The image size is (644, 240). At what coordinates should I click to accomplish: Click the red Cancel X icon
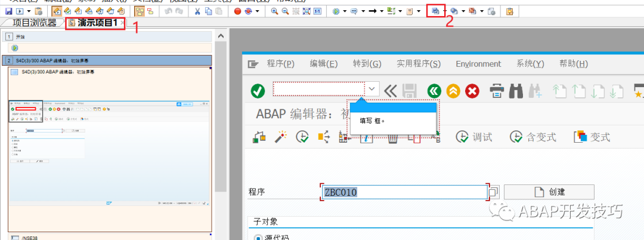[x=472, y=91]
